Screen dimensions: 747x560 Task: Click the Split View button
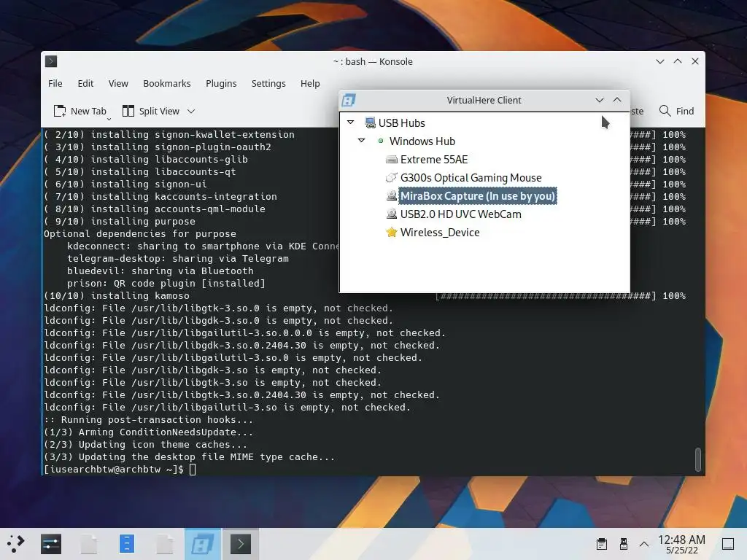pos(150,111)
